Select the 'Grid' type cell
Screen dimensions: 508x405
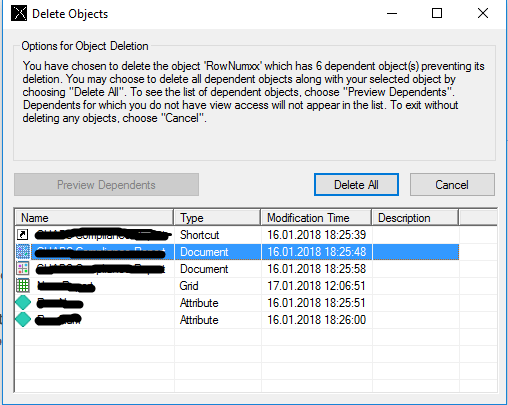[x=189, y=286]
